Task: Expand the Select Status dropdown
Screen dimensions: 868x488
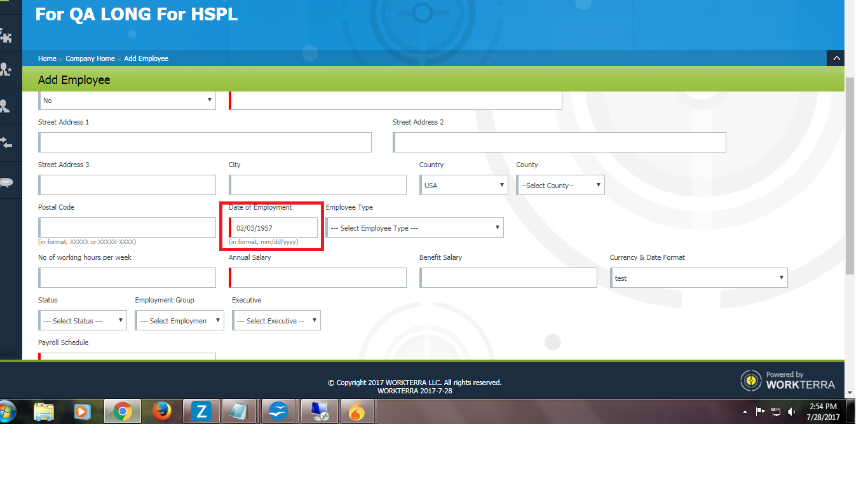Action: [82, 321]
